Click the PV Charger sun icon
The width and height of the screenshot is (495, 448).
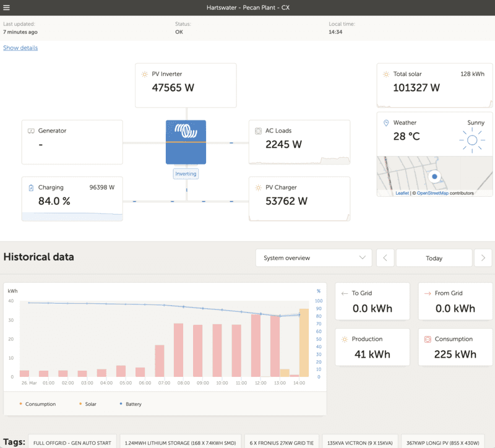tap(258, 187)
